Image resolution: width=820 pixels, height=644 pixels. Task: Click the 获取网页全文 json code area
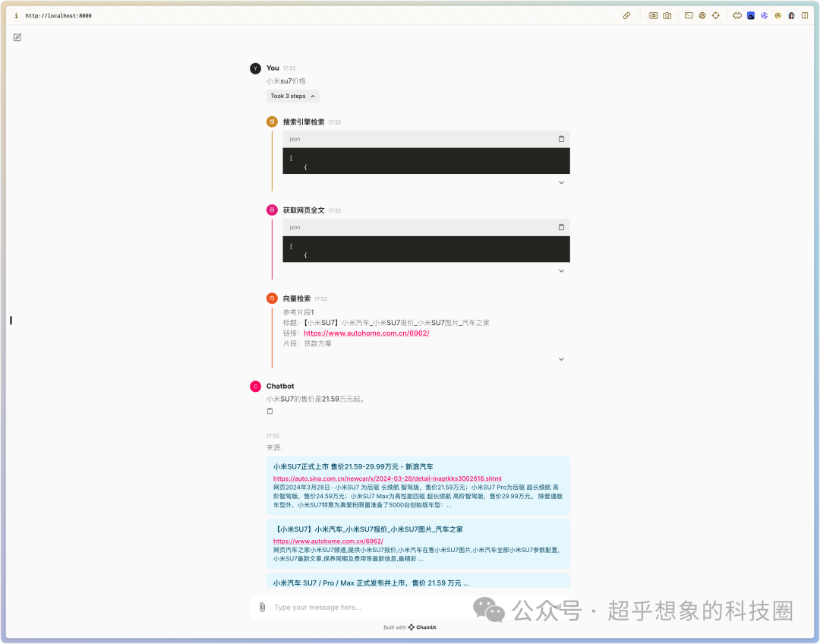tap(426, 249)
